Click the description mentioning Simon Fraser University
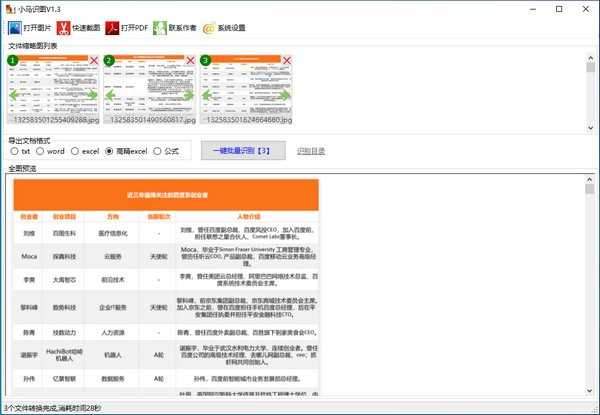Screen dimensions: 600x415 248,256
